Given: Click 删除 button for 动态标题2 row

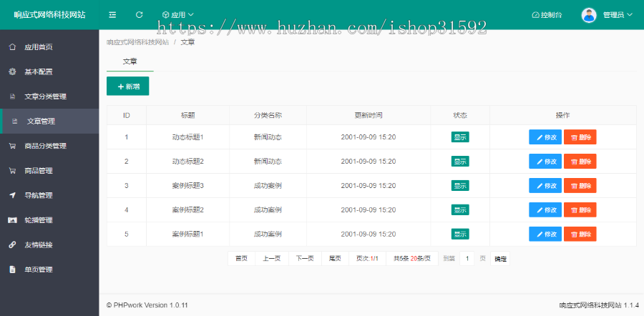Looking at the screenshot, I should [x=580, y=162].
